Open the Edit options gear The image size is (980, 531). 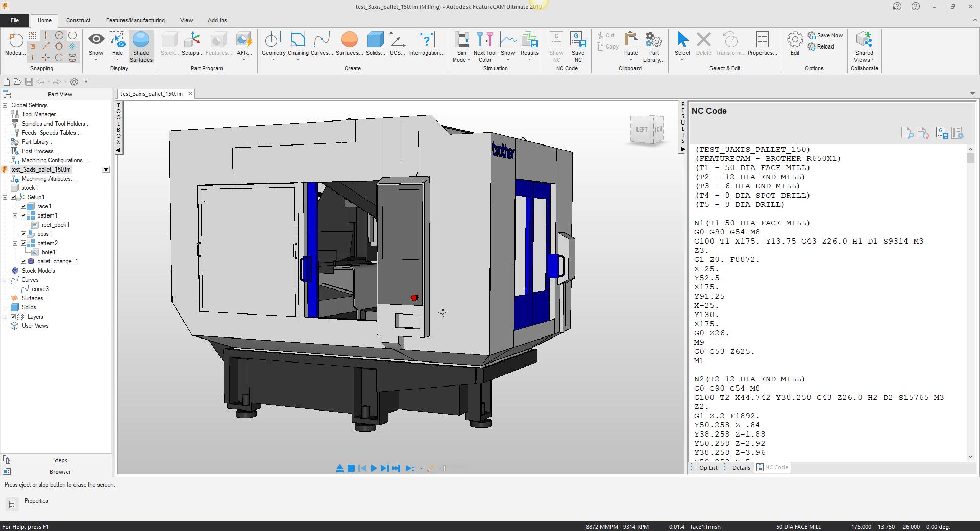[x=795, y=44]
